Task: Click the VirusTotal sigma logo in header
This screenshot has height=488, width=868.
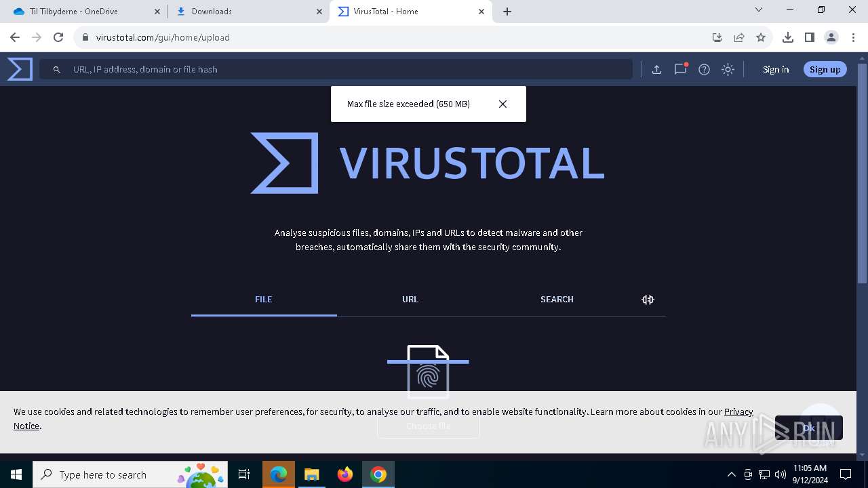Action: point(20,69)
